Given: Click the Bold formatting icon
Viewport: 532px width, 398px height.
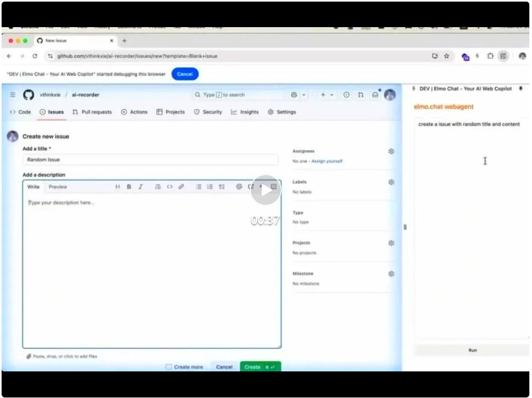Looking at the screenshot, I should click(129, 187).
